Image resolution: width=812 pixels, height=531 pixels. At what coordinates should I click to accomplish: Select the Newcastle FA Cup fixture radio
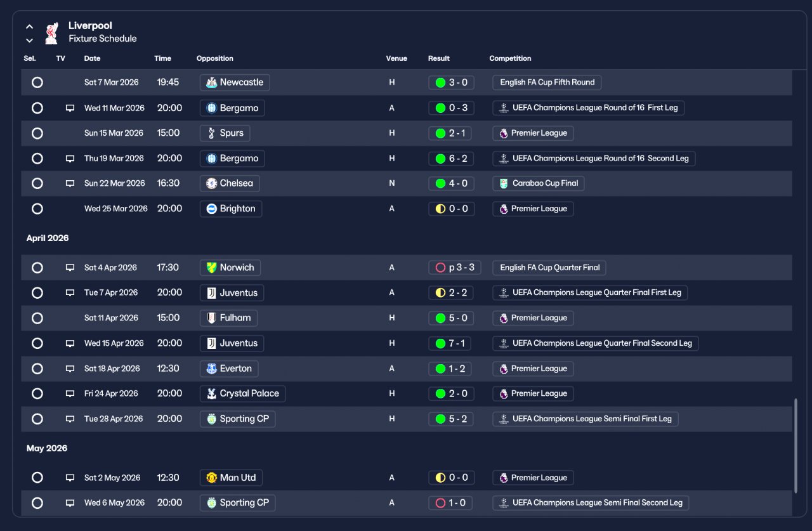click(37, 82)
